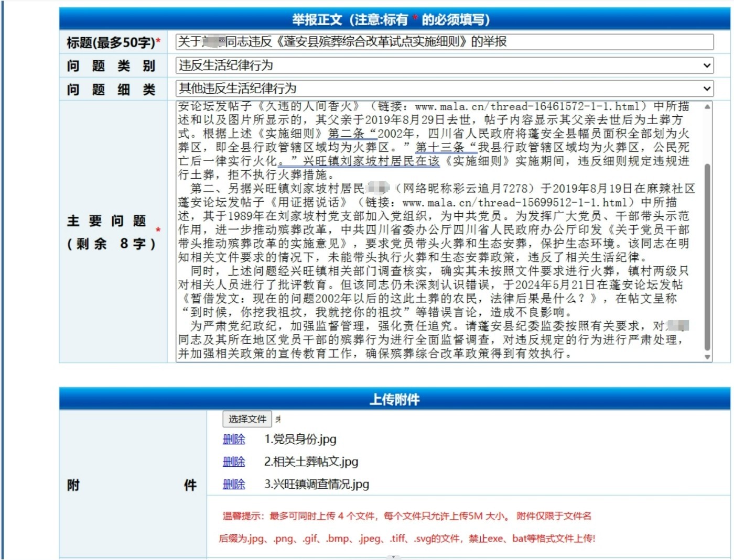Select the current value 其他违反生活纪律行为

tap(367, 89)
